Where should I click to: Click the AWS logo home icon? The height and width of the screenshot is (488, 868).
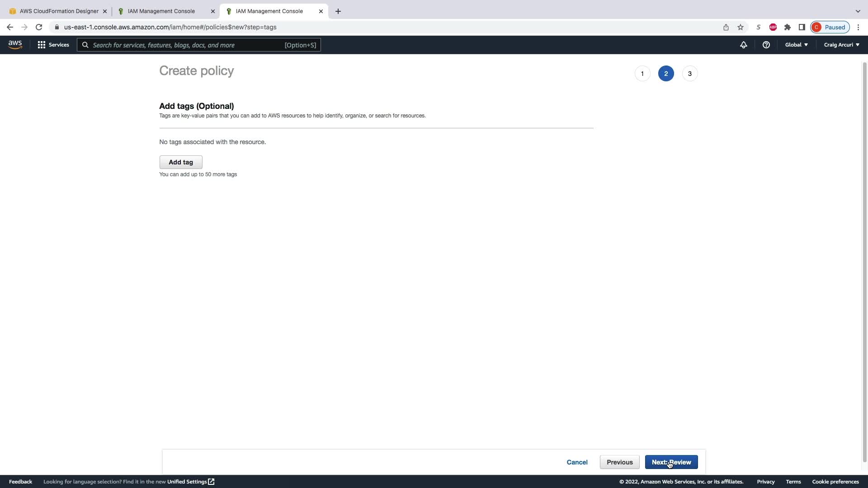point(15,45)
